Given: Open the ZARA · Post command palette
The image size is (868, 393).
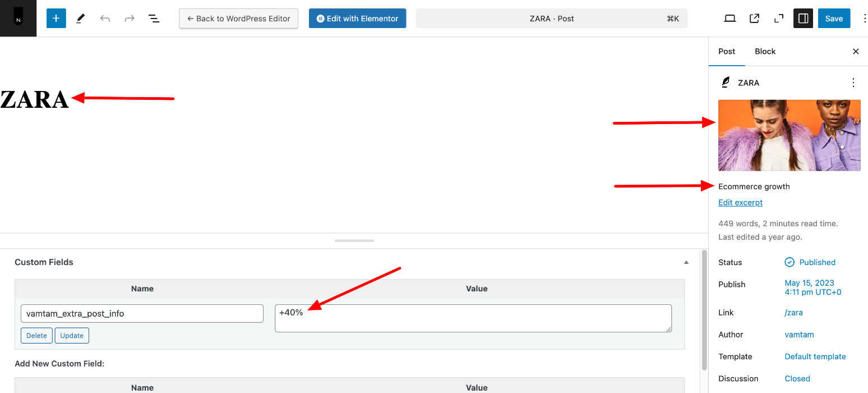Looking at the screenshot, I should coord(552,19).
